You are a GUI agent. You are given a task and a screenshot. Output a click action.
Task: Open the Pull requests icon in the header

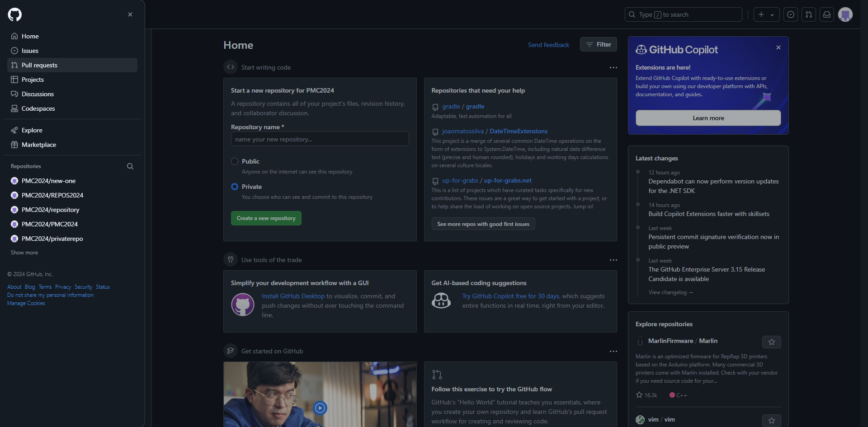coord(808,14)
